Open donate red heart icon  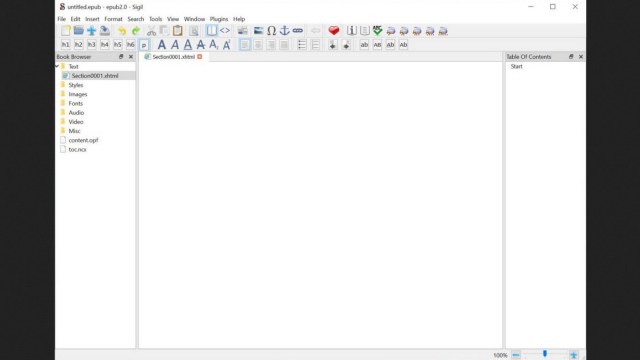[x=334, y=31]
